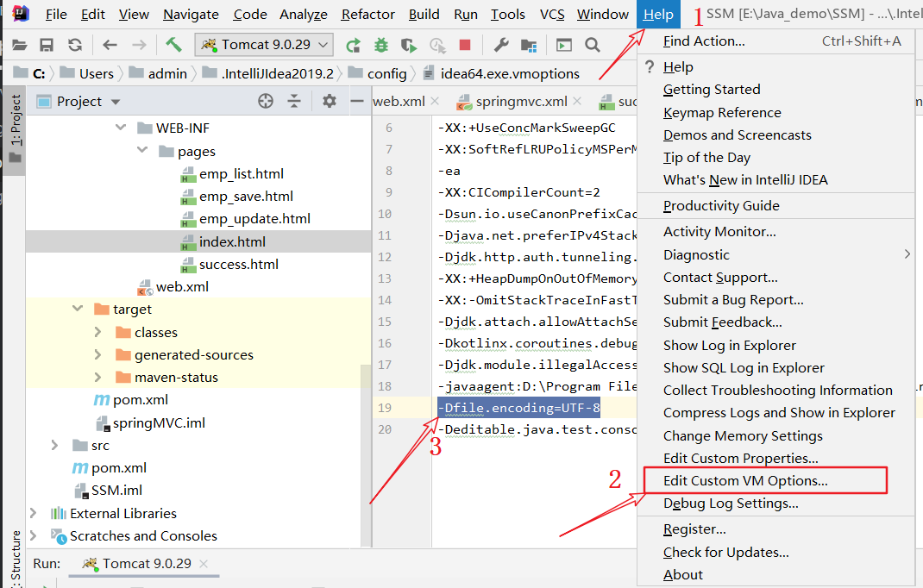
Task: Run with coverage shield icon
Action: (409, 45)
